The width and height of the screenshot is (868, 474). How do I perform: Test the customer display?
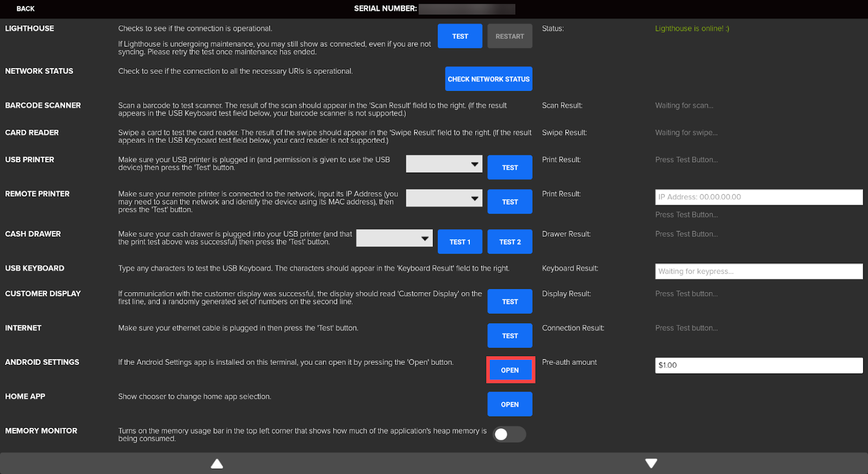(x=509, y=302)
